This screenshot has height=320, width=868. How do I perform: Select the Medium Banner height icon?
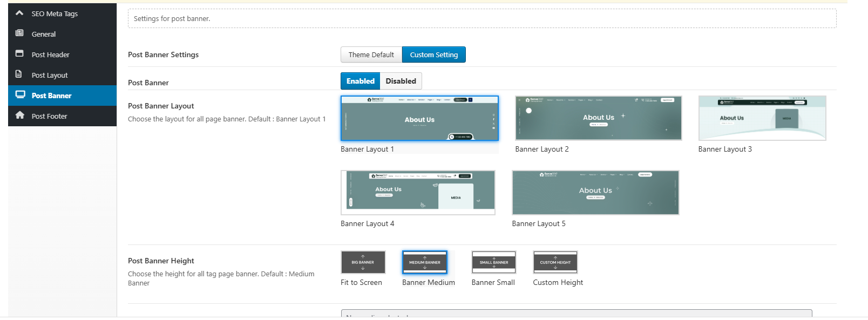coord(424,262)
